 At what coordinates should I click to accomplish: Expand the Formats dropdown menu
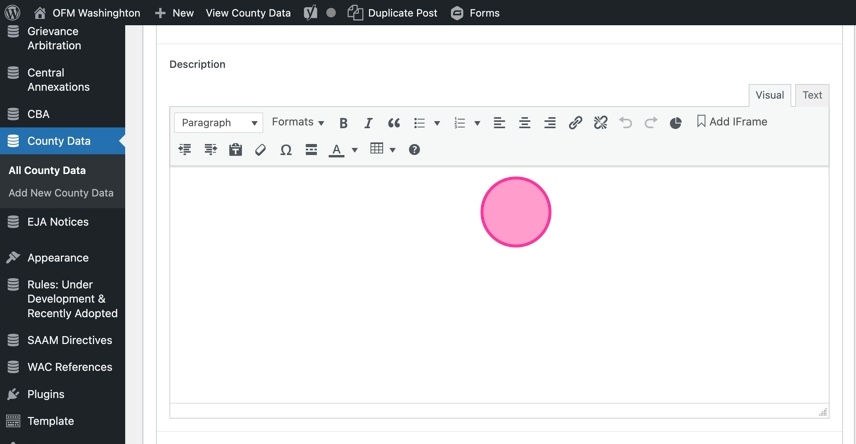(298, 122)
